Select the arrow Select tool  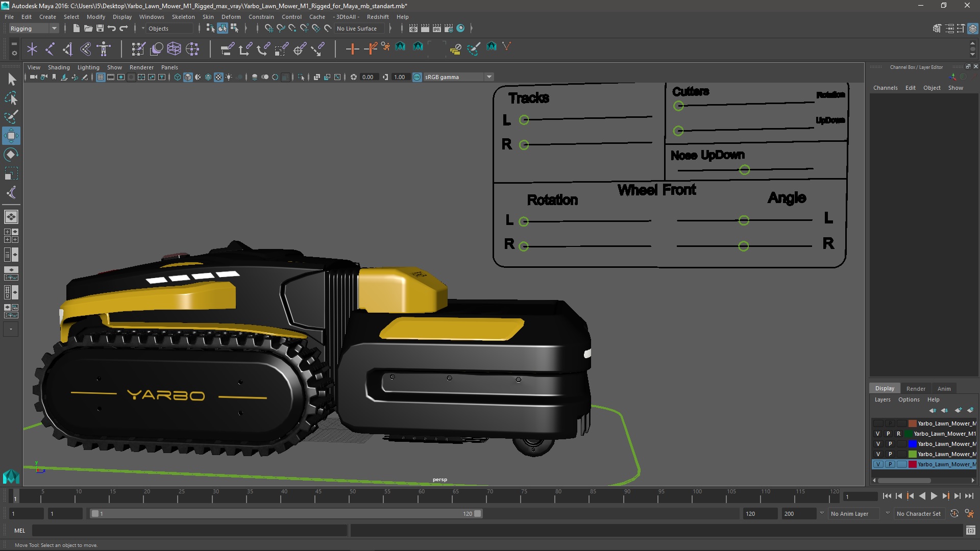(x=11, y=79)
